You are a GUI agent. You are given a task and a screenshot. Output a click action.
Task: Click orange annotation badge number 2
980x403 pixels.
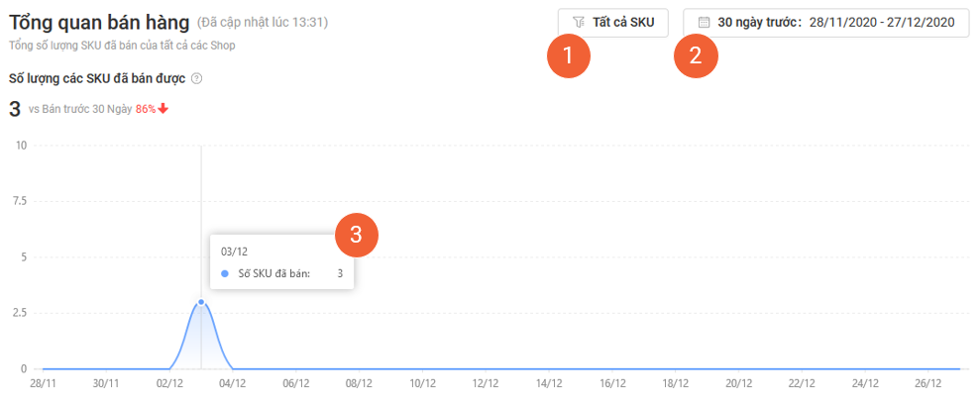pos(696,55)
